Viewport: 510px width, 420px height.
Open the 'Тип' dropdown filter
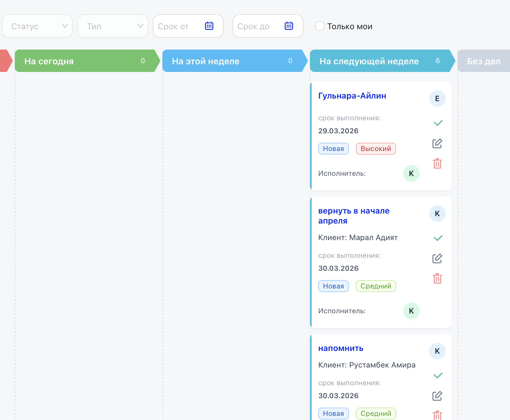[113, 26]
